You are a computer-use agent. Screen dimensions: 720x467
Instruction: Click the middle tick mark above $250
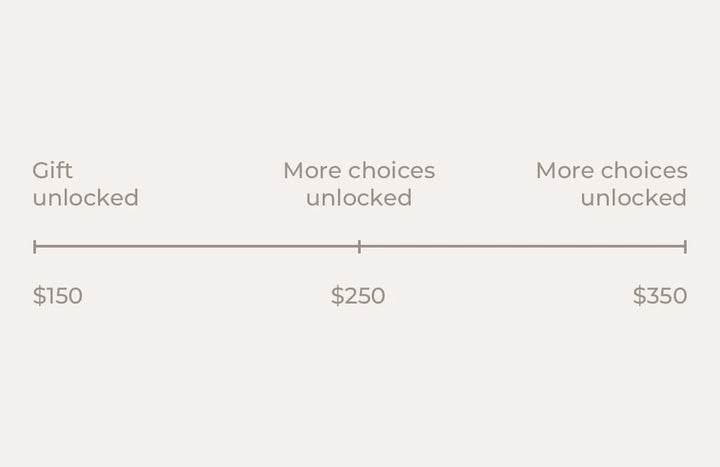tap(359, 246)
